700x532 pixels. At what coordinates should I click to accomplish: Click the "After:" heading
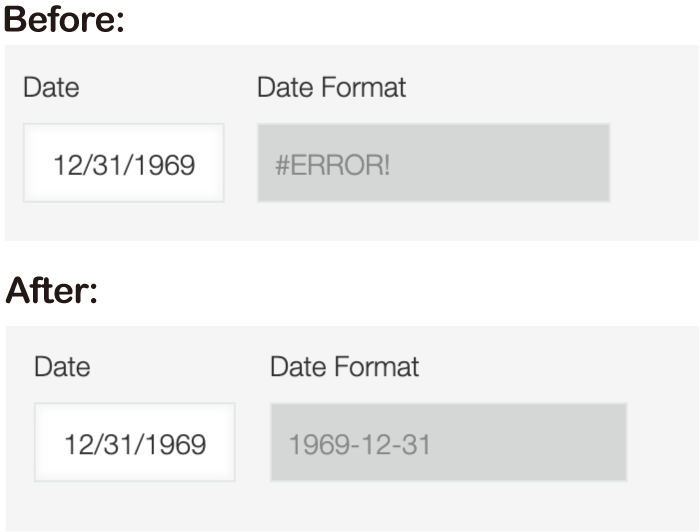click(x=51, y=292)
